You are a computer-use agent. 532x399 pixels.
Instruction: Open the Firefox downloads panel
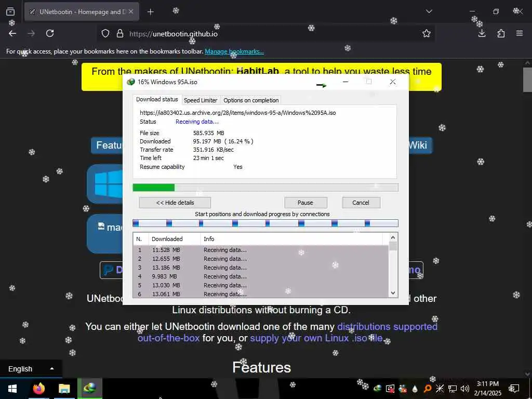pos(482,33)
